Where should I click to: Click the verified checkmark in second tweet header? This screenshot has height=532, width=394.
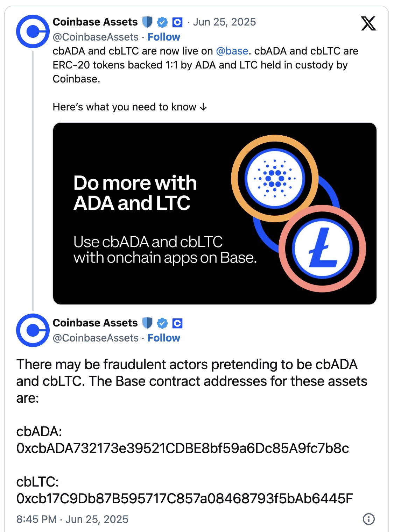click(162, 323)
